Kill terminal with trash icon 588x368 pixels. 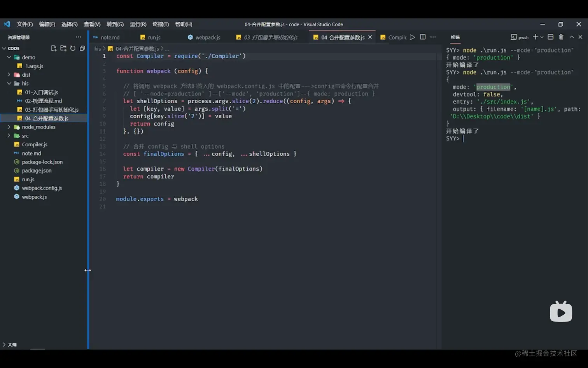coord(561,37)
